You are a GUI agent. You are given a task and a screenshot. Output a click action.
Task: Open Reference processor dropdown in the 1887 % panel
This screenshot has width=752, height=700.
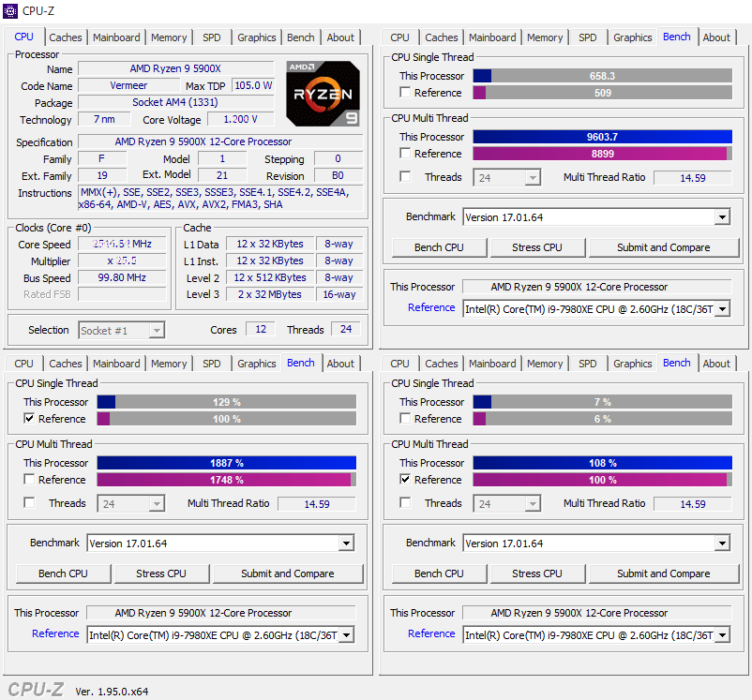click(x=220, y=634)
